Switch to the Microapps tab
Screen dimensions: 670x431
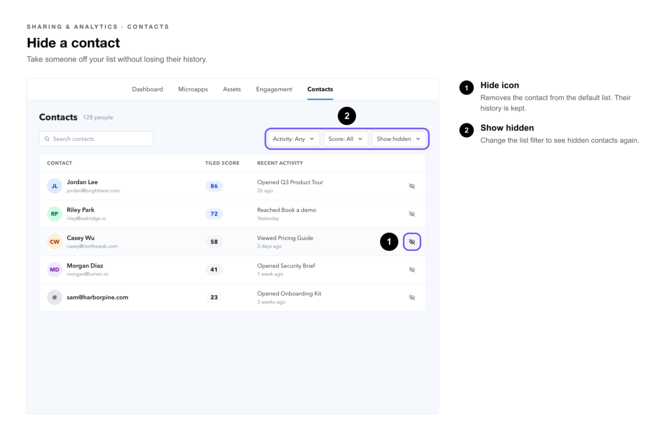click(x=193, y=89)
